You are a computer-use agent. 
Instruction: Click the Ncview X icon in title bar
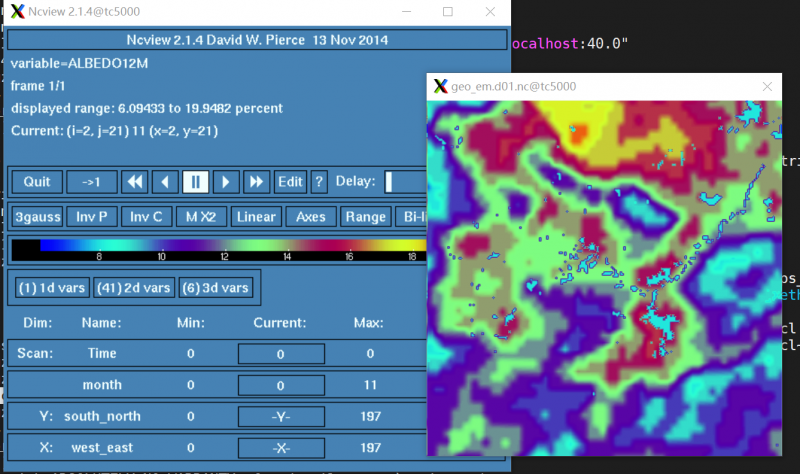click(18, 11)
